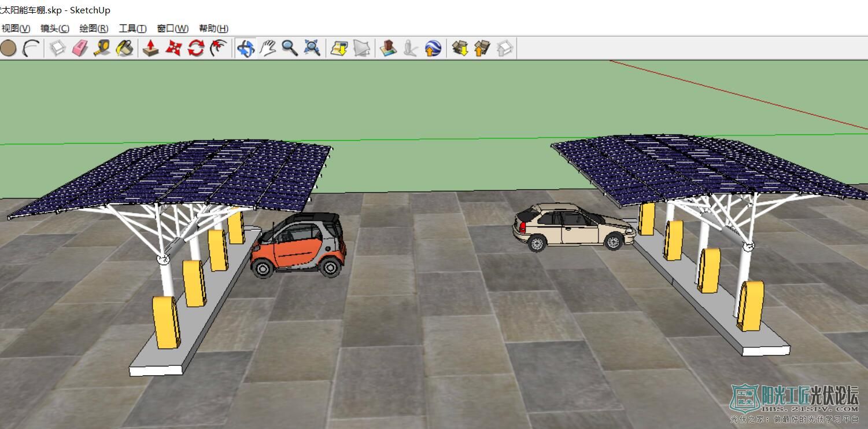The width and height of the screenshot is (868, 429).
Task: Click the greyed Share Component icon
Action: pyautogui.click(x=505, y=48)
